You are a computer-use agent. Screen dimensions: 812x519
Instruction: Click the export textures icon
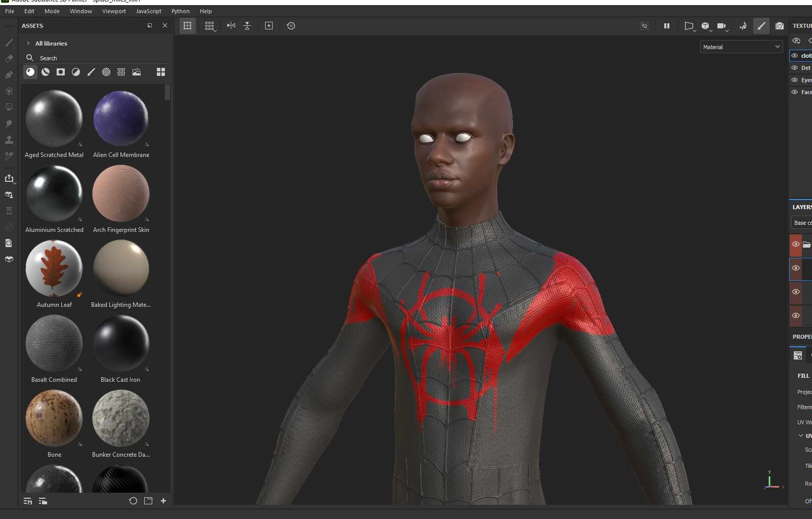point(9,178)
